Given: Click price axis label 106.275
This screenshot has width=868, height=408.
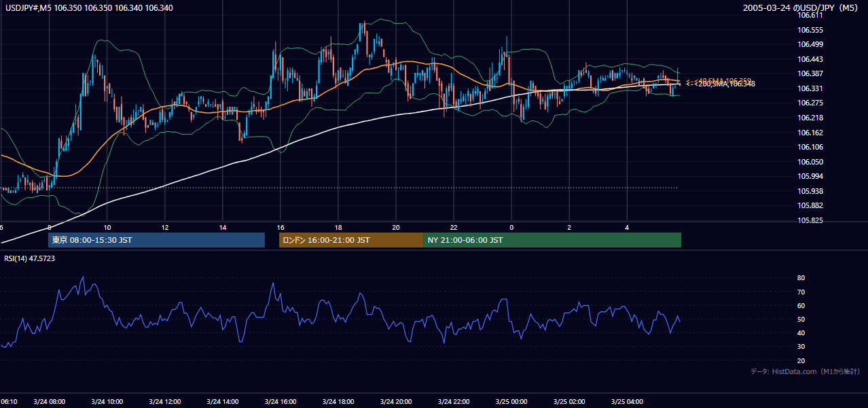Looking at the screenshot, I should point(810,103).
